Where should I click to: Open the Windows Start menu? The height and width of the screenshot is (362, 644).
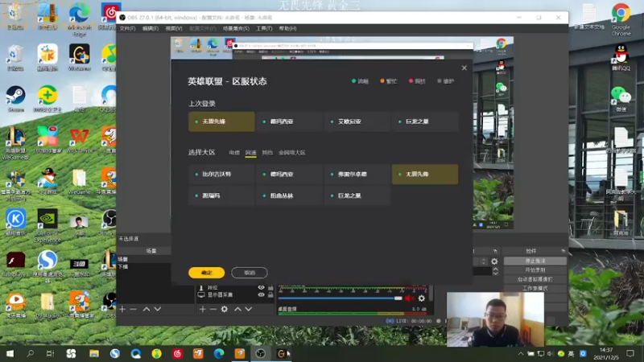(10, 353)
